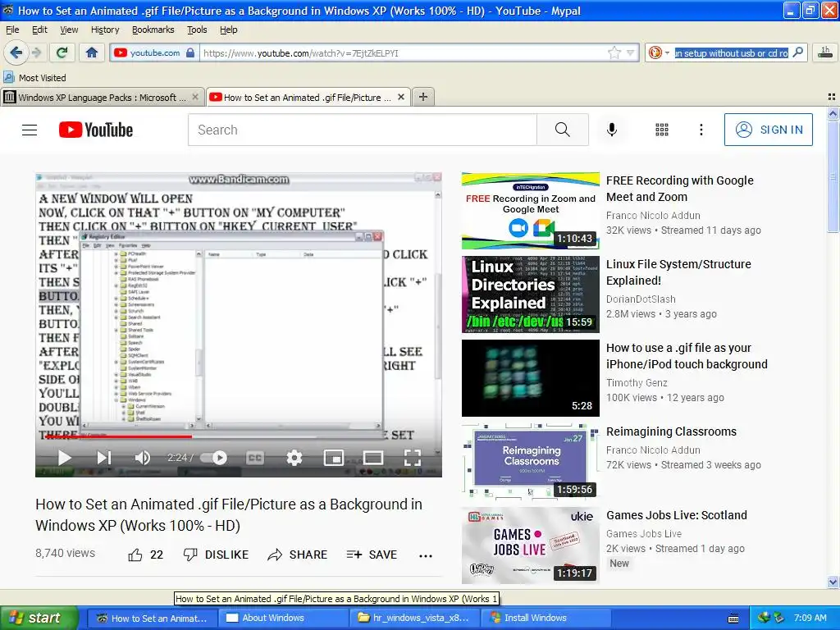Screen dimensions: 840x630
Task: Search with your voice microphone
Action: pyautogui.click(x=612, y=130)
